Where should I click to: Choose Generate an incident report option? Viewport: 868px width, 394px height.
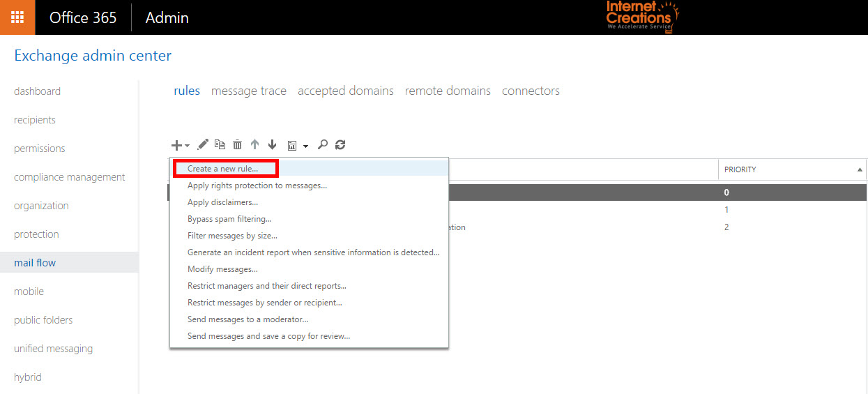tap(309, 252)
